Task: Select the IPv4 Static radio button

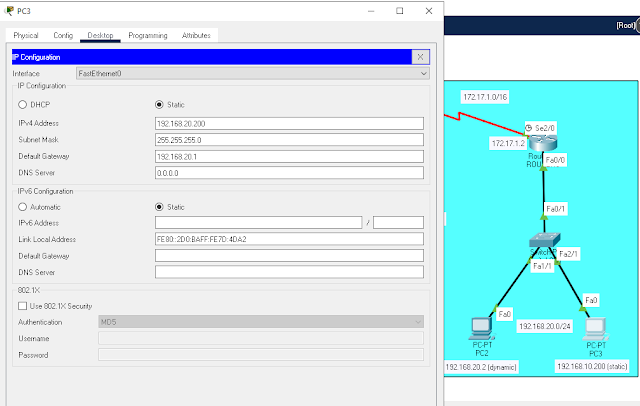Action: [159, 105]
